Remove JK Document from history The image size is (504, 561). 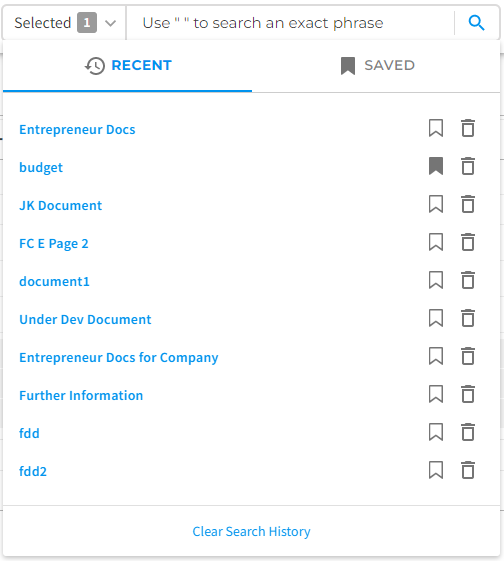tap(468, 204)
